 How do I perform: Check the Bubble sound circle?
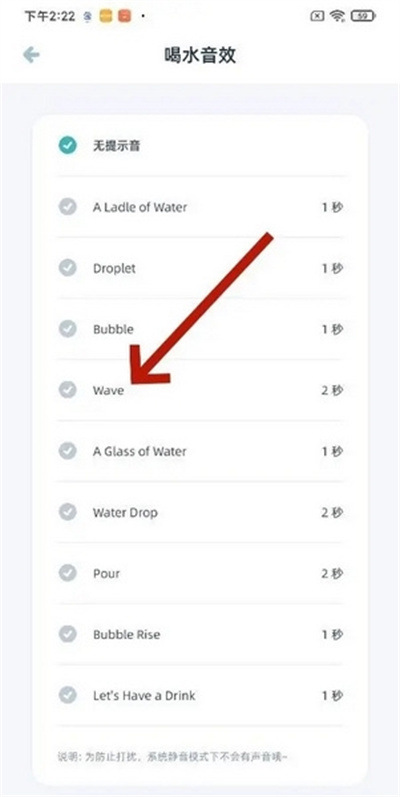67,329
